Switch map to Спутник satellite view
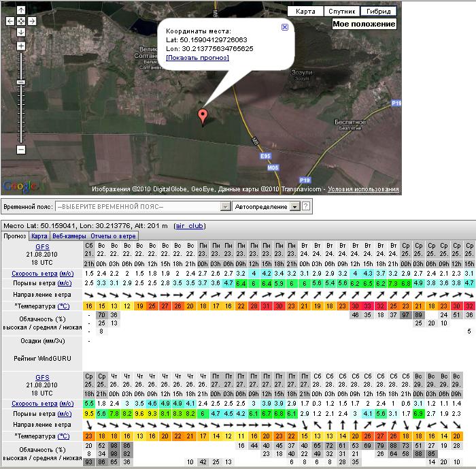 341,12
